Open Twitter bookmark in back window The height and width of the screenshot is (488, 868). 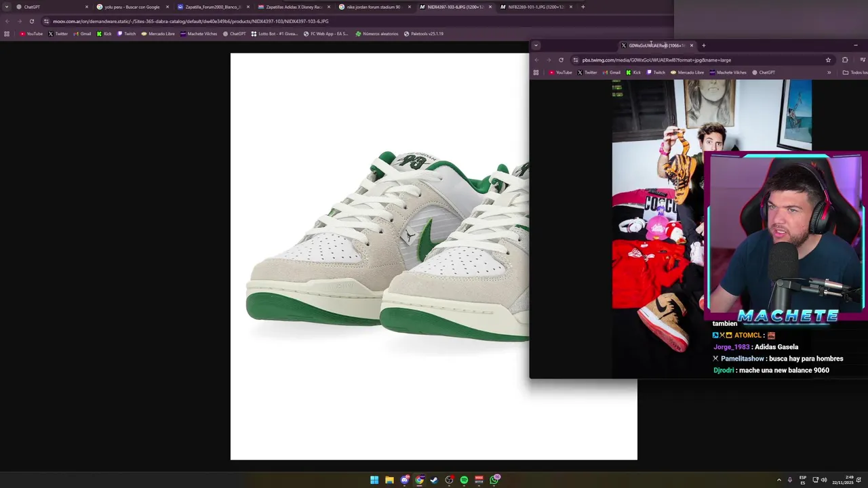(58, 34)
